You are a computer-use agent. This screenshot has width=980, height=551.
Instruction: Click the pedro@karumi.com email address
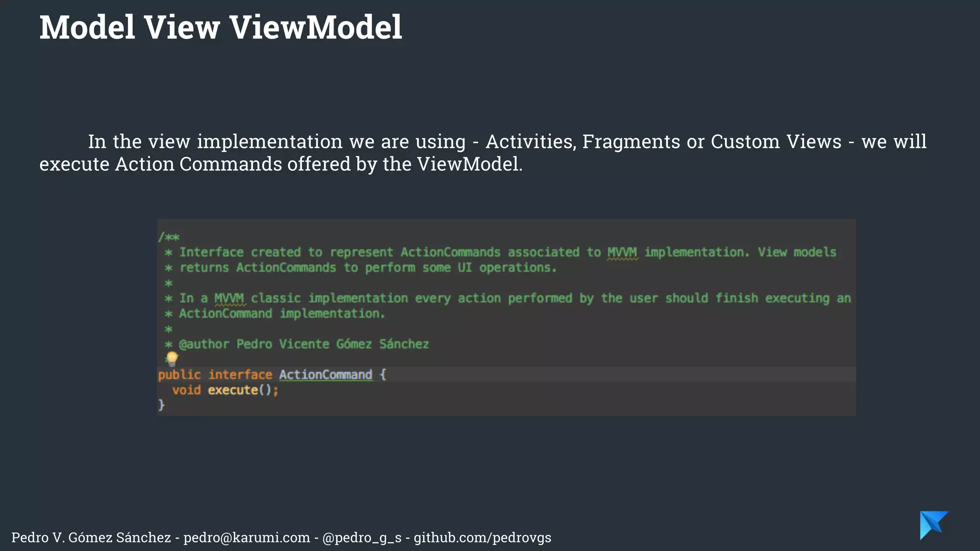click(246, 538)
